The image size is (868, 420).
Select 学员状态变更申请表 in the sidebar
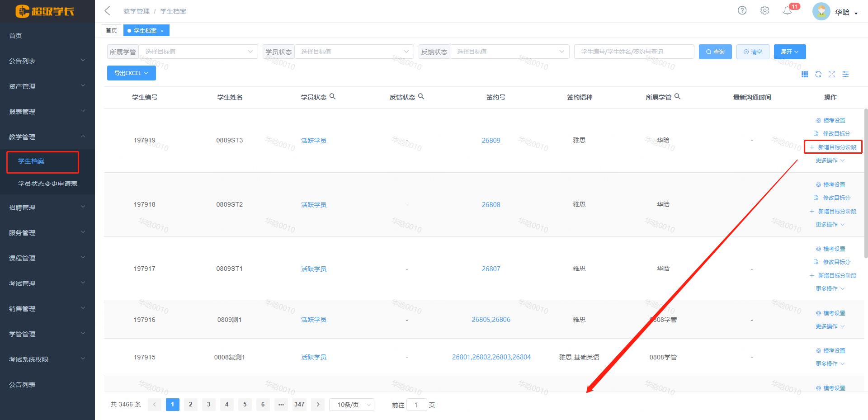tap(48, 184)
